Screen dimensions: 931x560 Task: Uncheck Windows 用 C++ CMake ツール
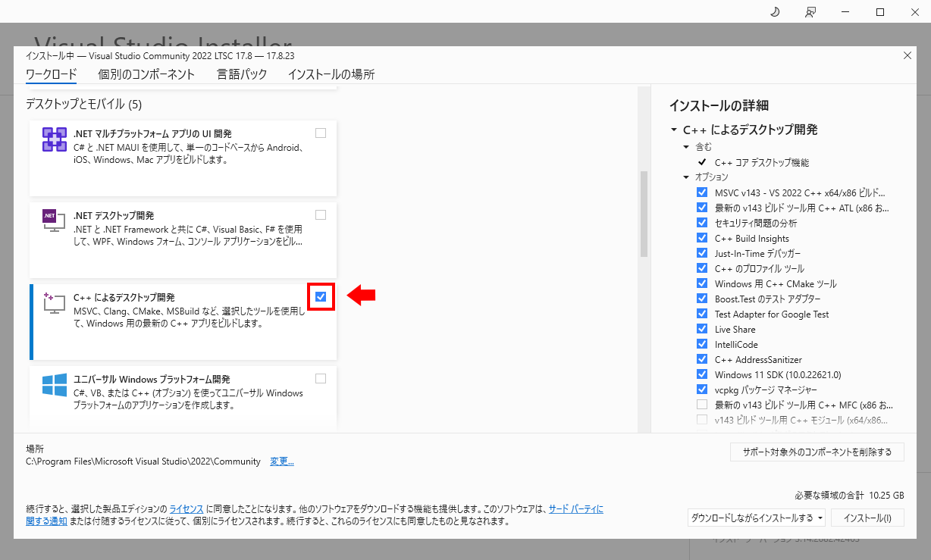click(701, 283)
